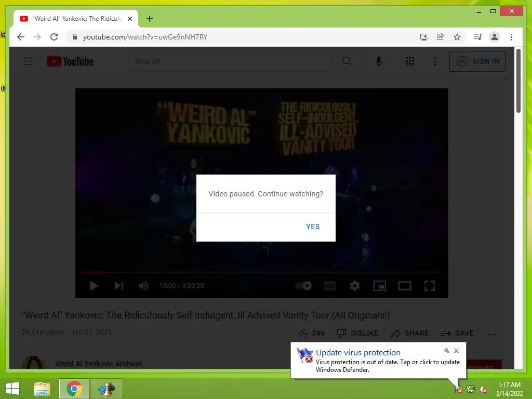
Task: Toggle the autoplay switch
Action: [303, 286]
